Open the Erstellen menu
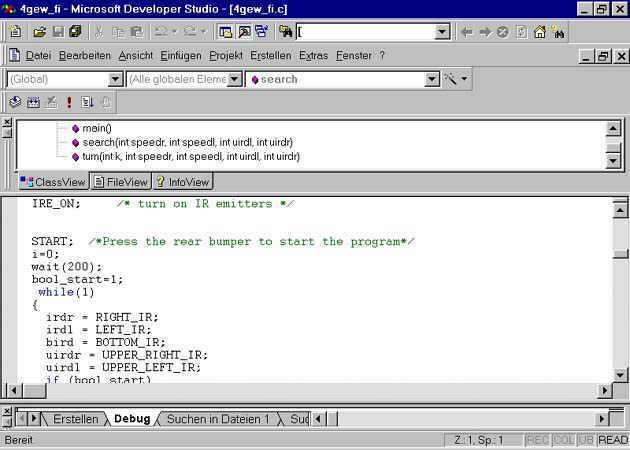Screen dimensions: 630x450 point(270,56)
